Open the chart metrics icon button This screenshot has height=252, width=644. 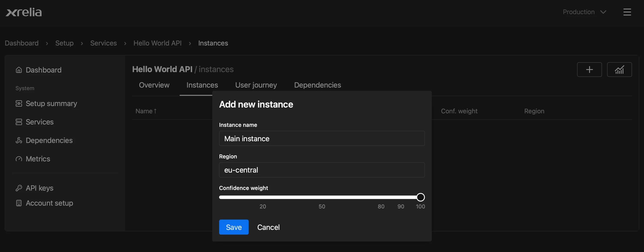coord(619,70)
